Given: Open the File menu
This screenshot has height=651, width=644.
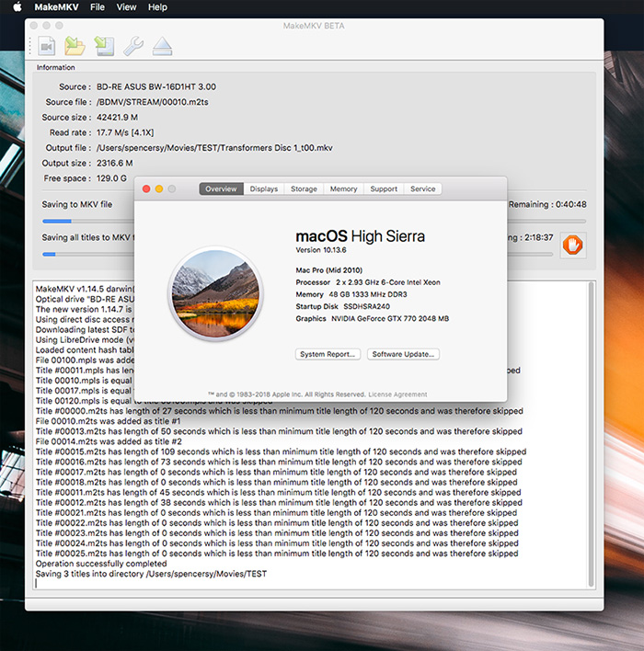Looking at the screenshot, I should point(98,7).
